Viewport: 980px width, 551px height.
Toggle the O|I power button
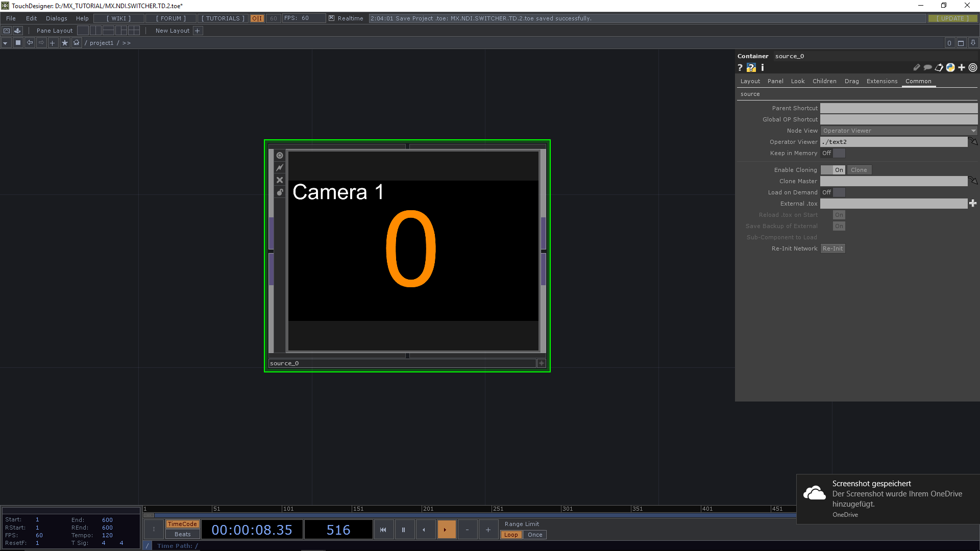pyautogui.click(x=257, y=18)
